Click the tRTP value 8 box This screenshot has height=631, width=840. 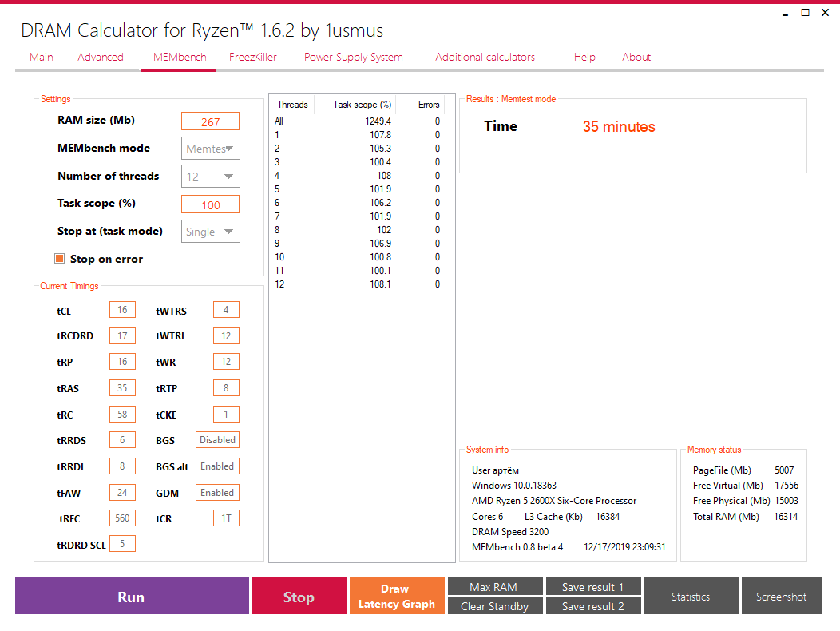tap(226, 388)
